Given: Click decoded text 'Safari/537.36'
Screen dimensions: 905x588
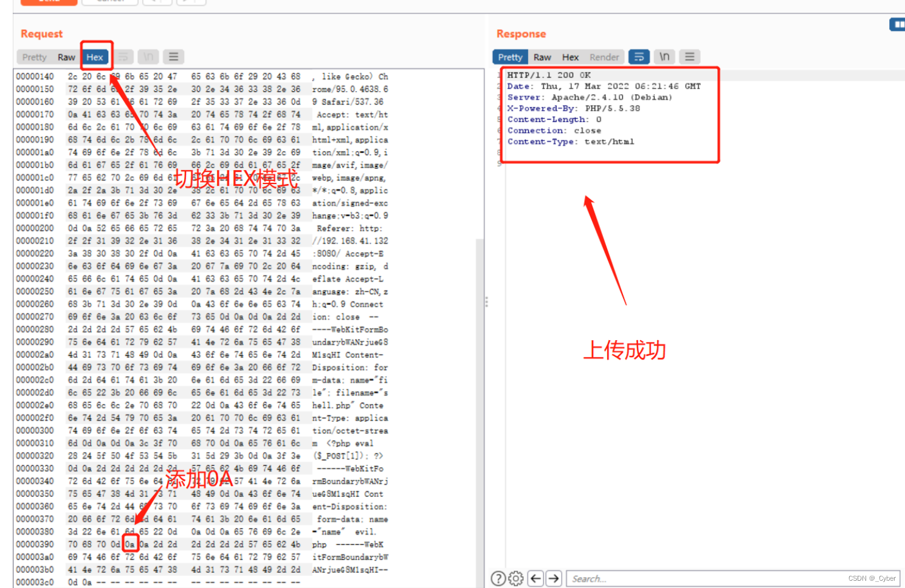Looking at the screenshot, I should click(353, 102).
